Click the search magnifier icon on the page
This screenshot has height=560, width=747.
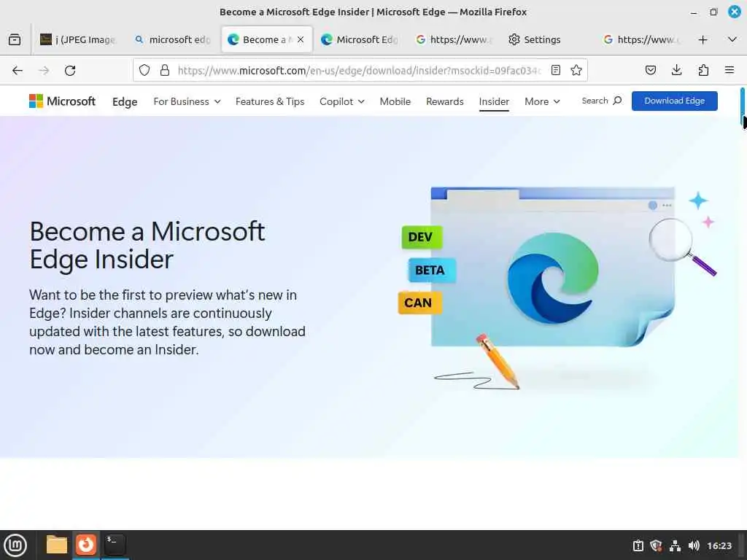point(617,101)
